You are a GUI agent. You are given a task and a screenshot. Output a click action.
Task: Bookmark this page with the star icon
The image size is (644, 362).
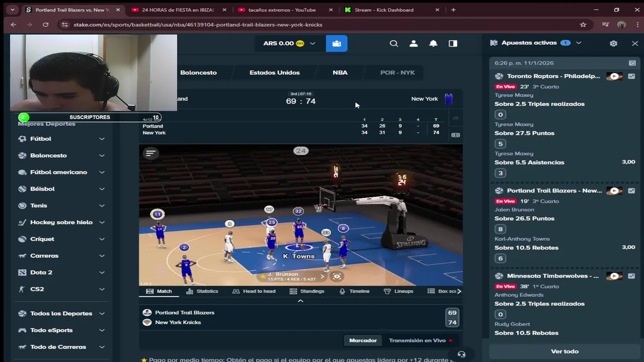(x=583, y=25)
